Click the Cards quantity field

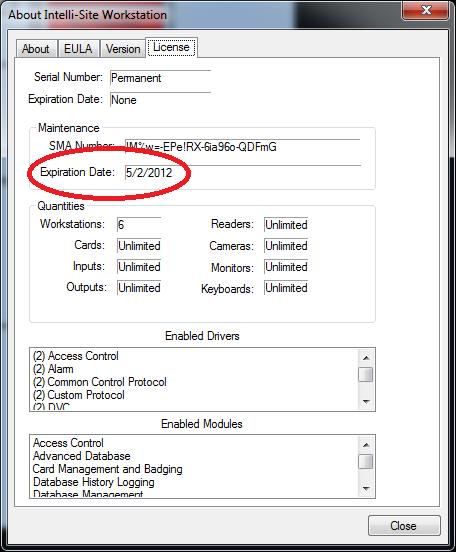pos(139,246)
